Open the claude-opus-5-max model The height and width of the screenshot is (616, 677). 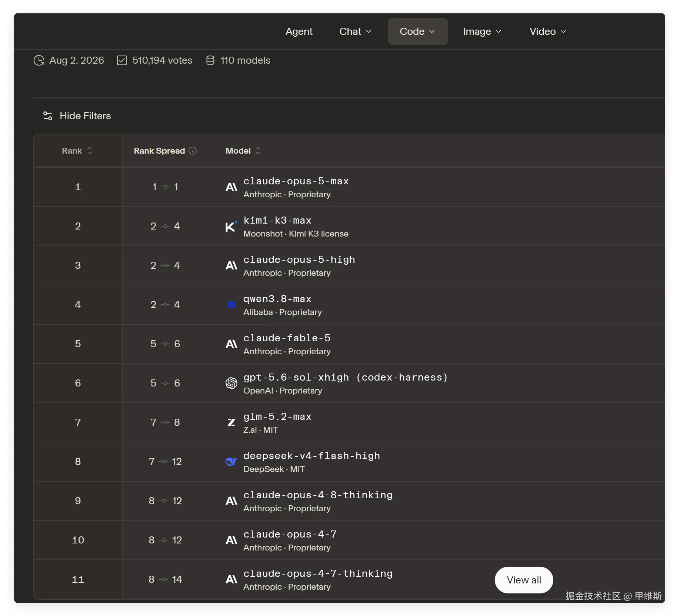click(x=296, y=181)
